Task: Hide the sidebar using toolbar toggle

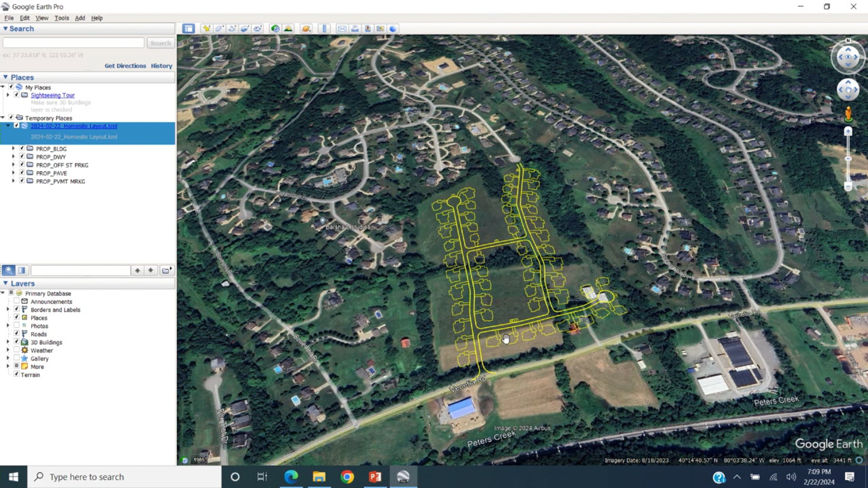Action: tap(188, 29)
